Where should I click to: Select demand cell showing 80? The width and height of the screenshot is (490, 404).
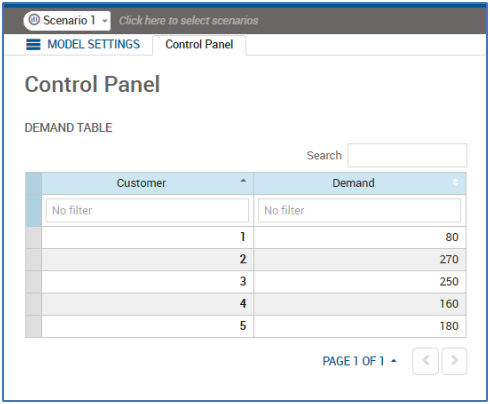point(360,237)
